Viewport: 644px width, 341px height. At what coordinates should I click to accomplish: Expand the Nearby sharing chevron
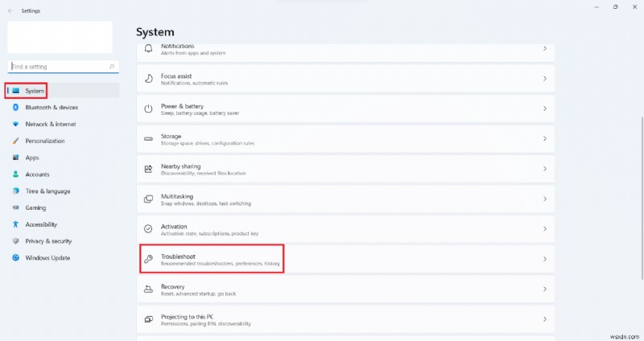(x=545, y=169)
